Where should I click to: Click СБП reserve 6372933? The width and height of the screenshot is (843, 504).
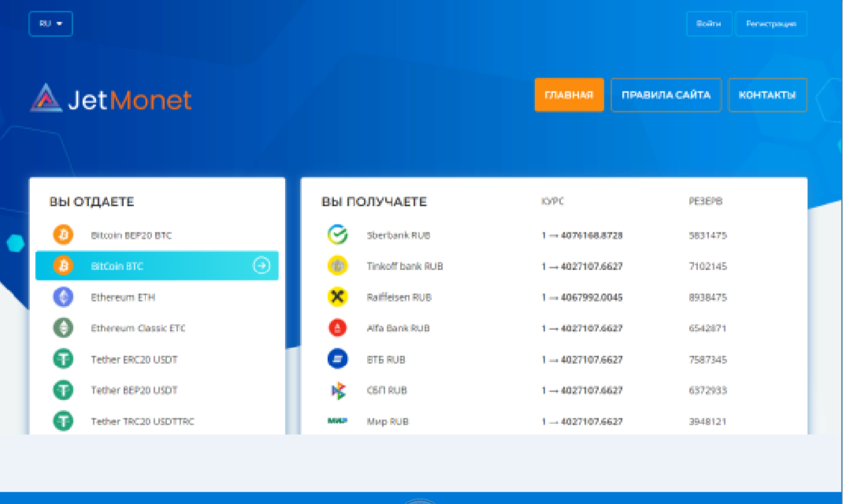click(707, 391)
